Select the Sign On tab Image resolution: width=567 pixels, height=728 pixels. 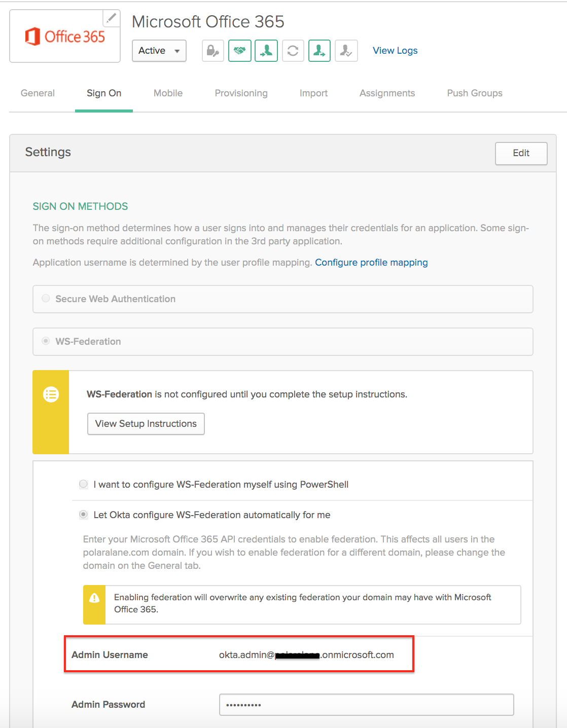click(x=104, y=93)
